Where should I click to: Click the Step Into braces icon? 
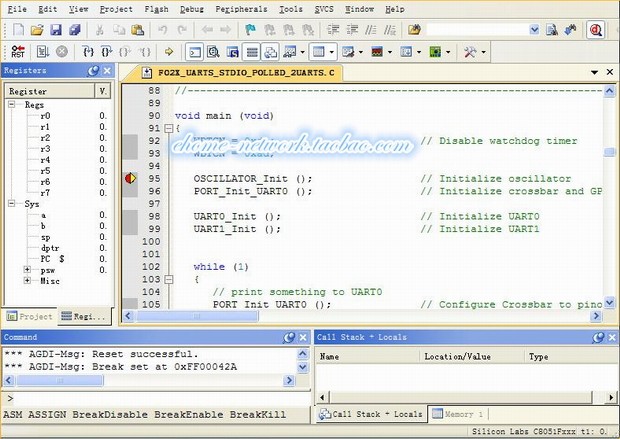91,51
